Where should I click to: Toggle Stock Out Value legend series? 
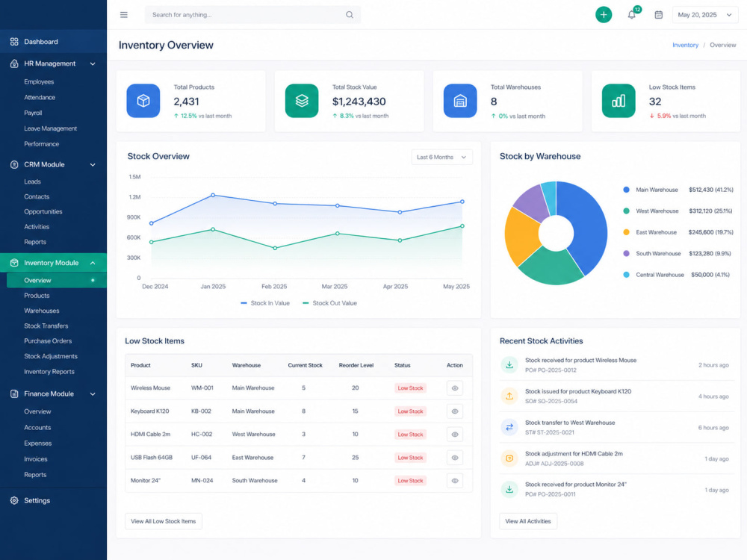329,303
